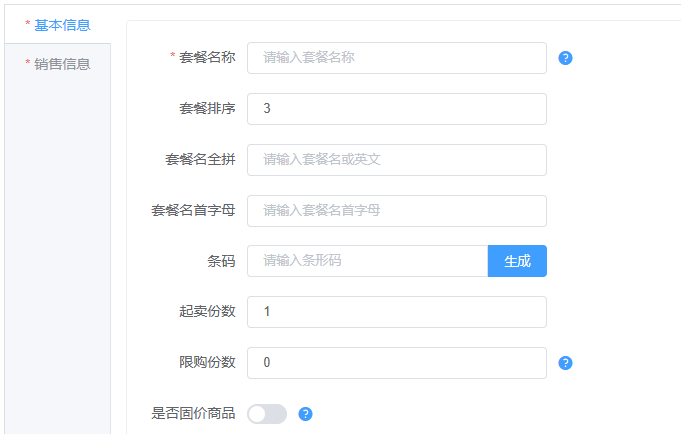The height and width of the screenshot is (434, 681).
Task: Click help icon beside 套餐名称 field
Action: pos(565,58)
